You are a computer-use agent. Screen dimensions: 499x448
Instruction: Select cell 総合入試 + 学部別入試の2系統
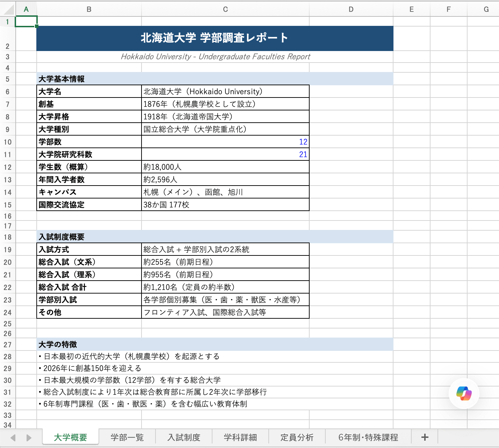(225, 250)
